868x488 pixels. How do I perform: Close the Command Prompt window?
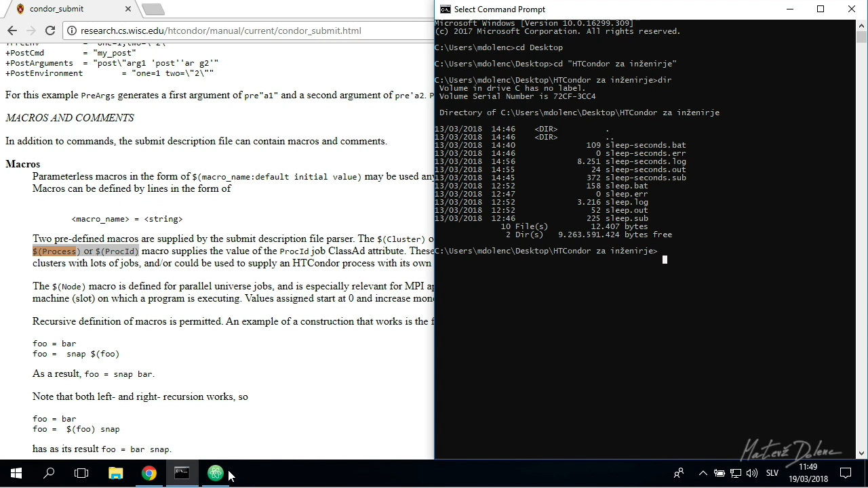852,9
